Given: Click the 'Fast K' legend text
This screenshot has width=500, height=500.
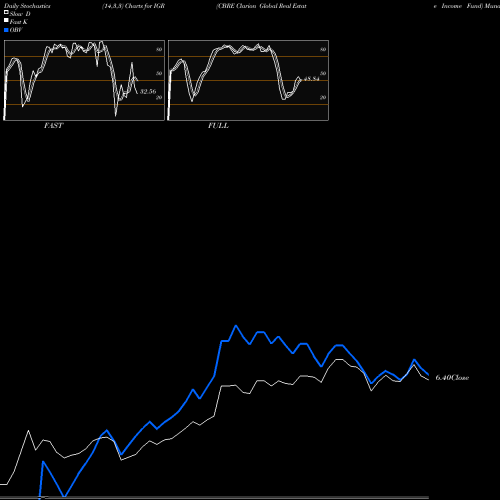Looking at the screenshot, I should pos(19,22).
